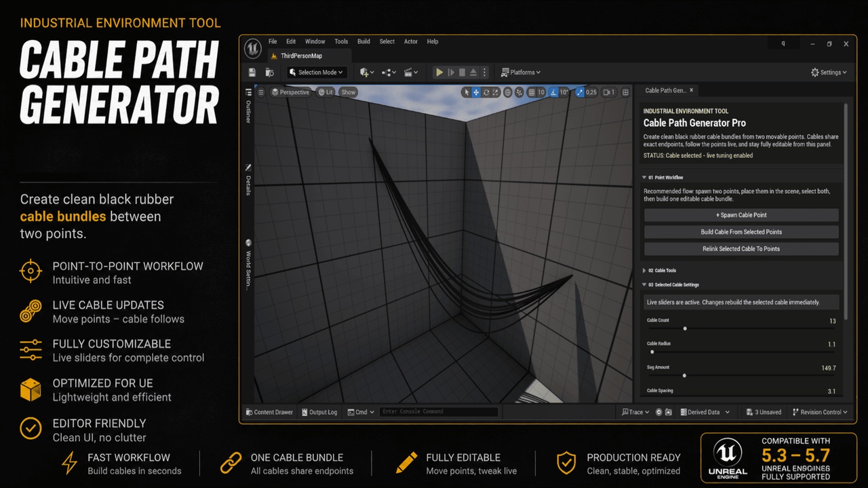
Task: Click the Surface snapping icon
Action: tap(519, 92)
